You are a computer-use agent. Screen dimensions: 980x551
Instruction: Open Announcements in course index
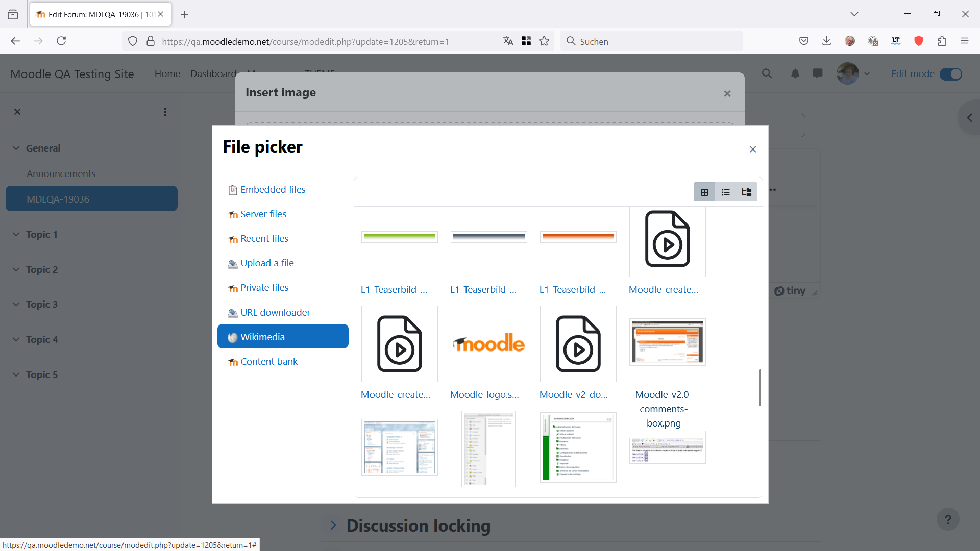point(61,174)
